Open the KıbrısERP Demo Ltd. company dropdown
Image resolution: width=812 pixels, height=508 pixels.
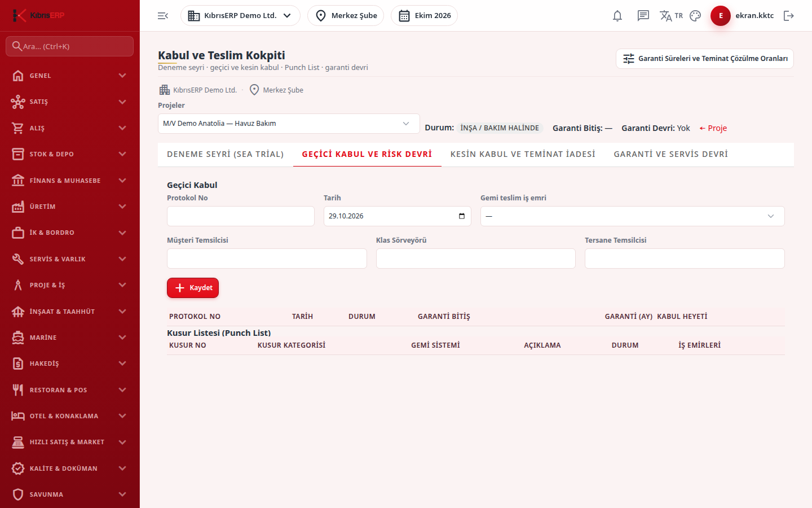(x=240, y=16)
